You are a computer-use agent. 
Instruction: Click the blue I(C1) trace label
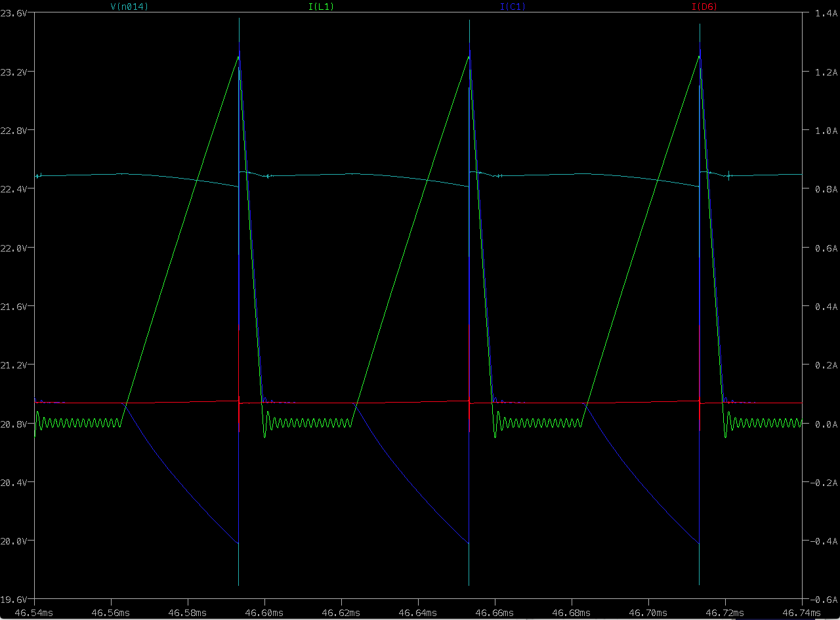[513, 7]
